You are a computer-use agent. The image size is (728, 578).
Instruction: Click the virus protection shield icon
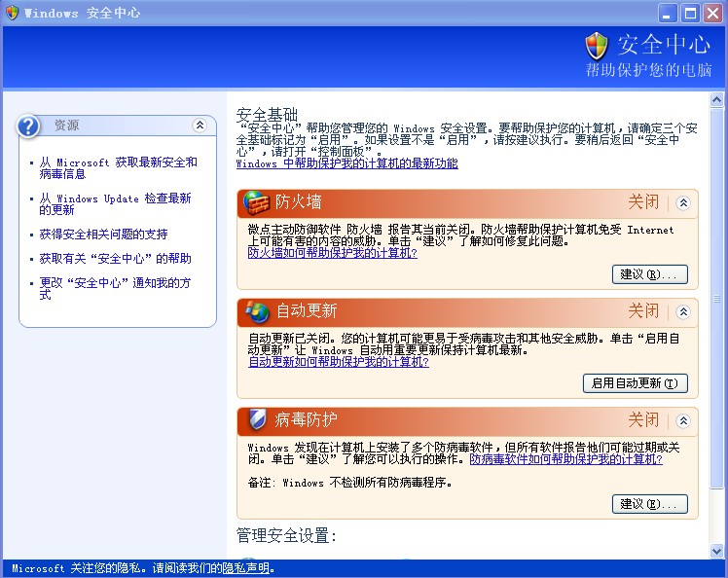[257, 419]
